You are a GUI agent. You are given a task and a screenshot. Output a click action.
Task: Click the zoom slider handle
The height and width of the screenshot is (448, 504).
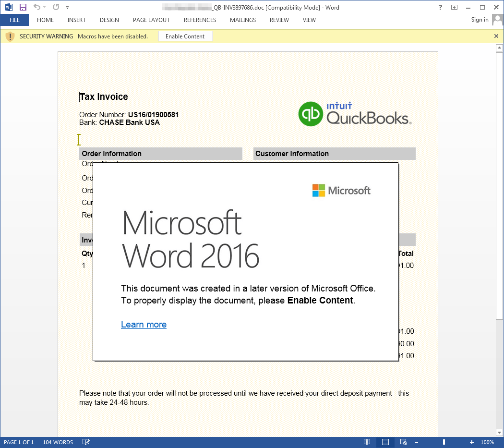coord(444,442)
